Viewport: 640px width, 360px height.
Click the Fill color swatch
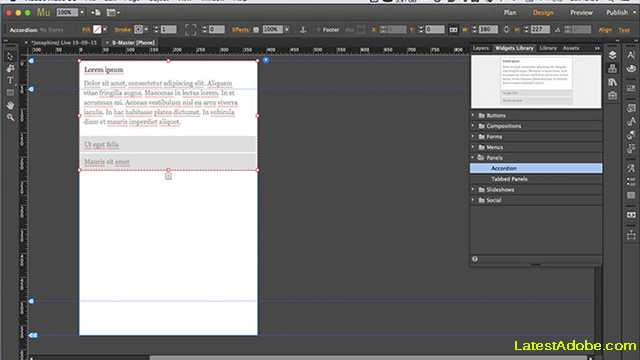[x=97, y=29]
